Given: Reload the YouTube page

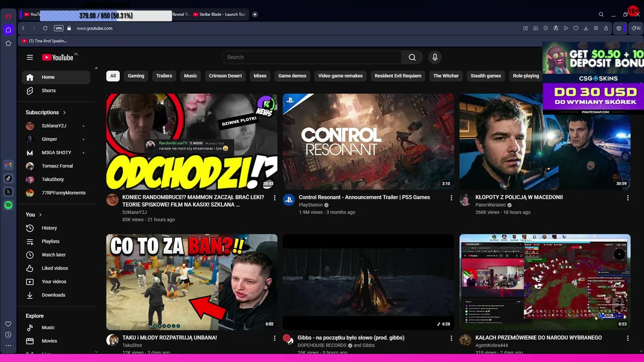Looking at the screenshot, I should coord(45,28).
